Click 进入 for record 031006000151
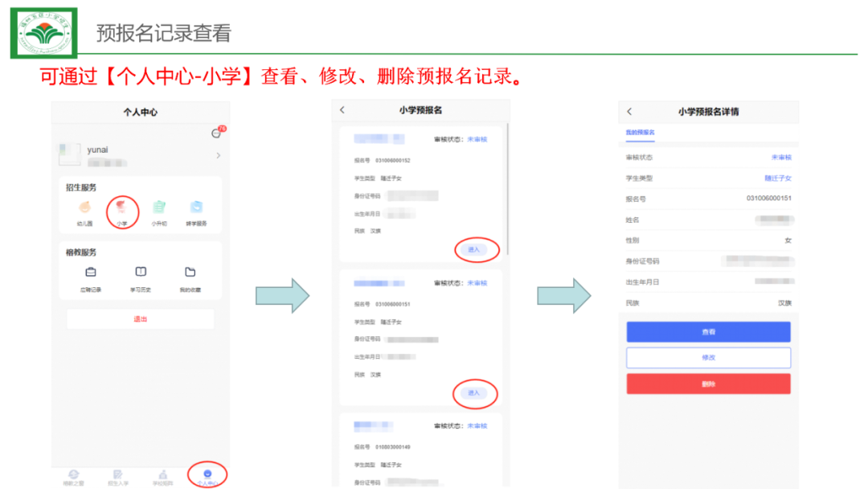 pyautogui.click(x=473, y=392)
